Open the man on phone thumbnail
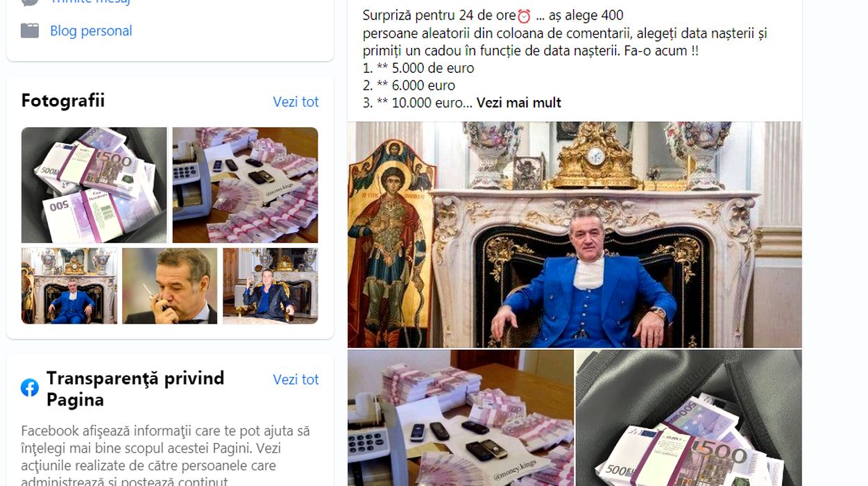 (170, 286)
